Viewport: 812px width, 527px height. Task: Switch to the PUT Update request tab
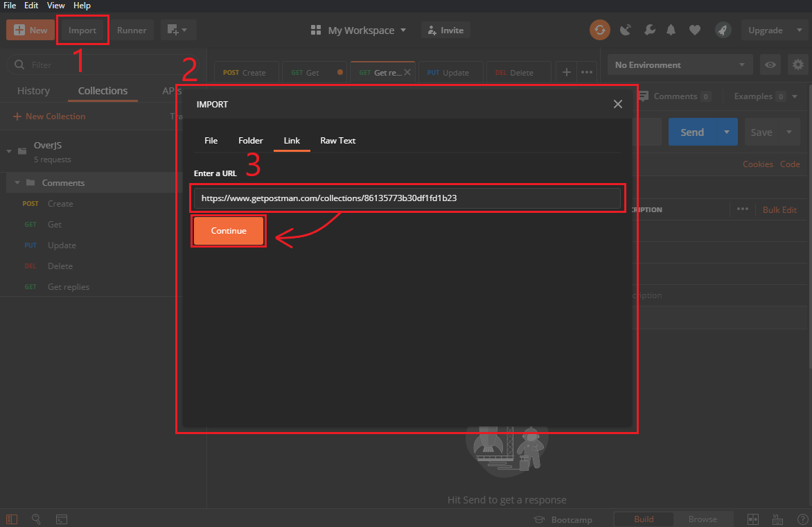tap(450, 72)
